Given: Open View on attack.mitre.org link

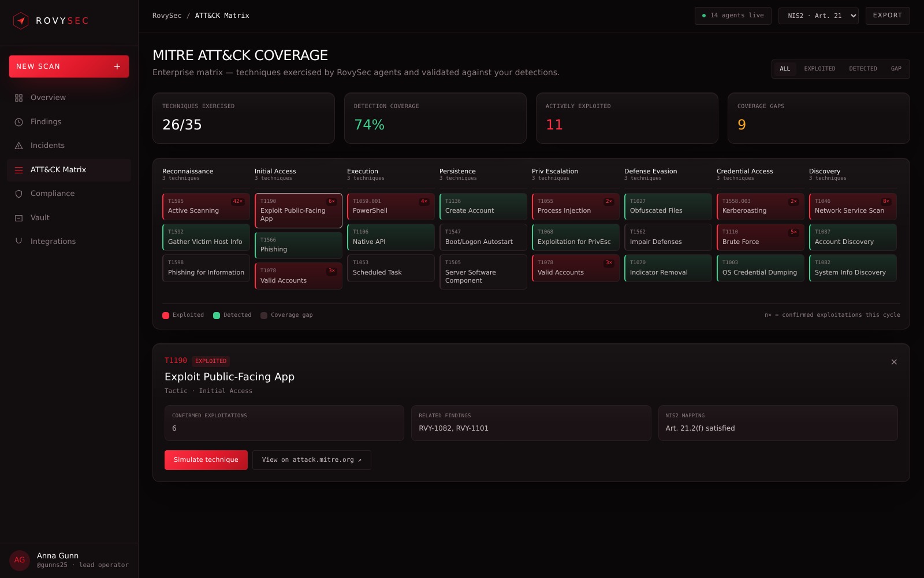Looking at the screenshot, I should (x=312, y=460).
